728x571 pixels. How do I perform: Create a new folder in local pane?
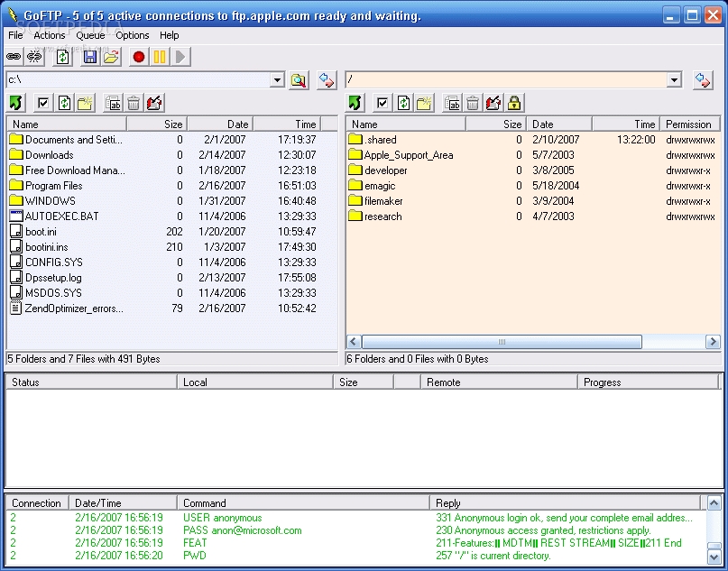(86, 103)
